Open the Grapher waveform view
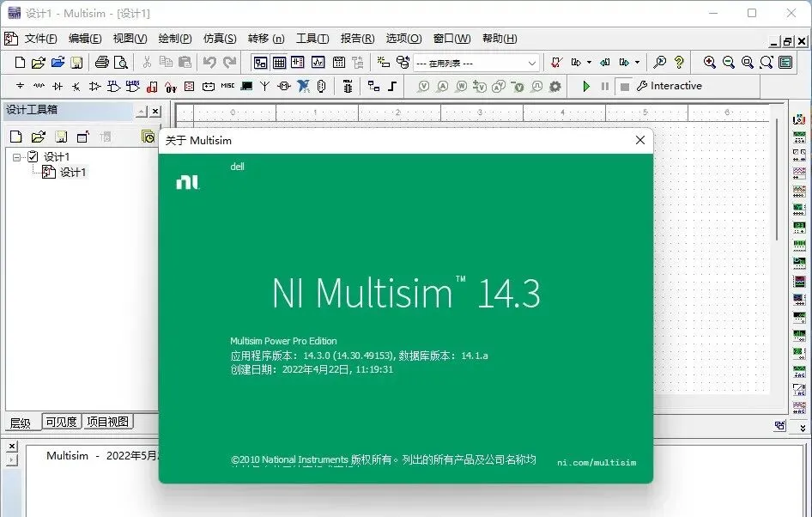The height and width of the screenshot is (517, 812). (318, 63)
